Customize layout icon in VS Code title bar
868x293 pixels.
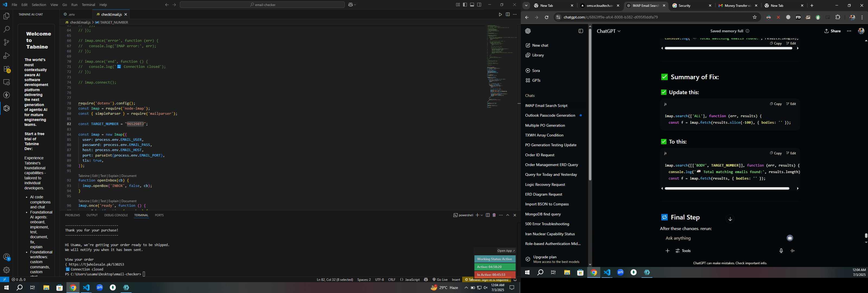[458, 5]
